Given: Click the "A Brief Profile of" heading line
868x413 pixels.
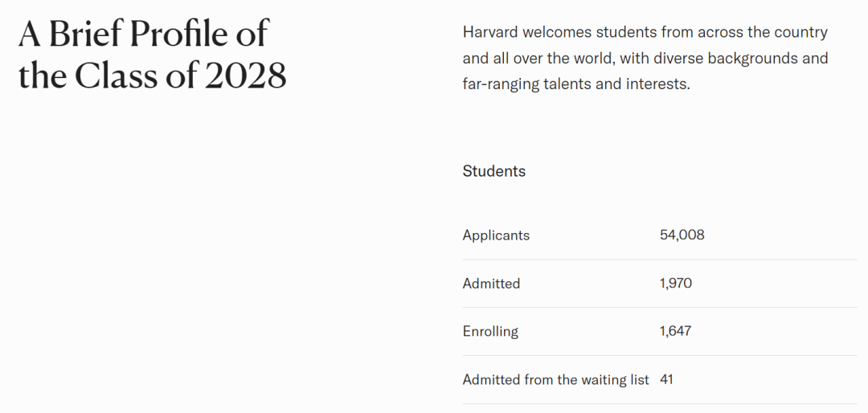Looking at the screenshot, I should click(143, 35).
